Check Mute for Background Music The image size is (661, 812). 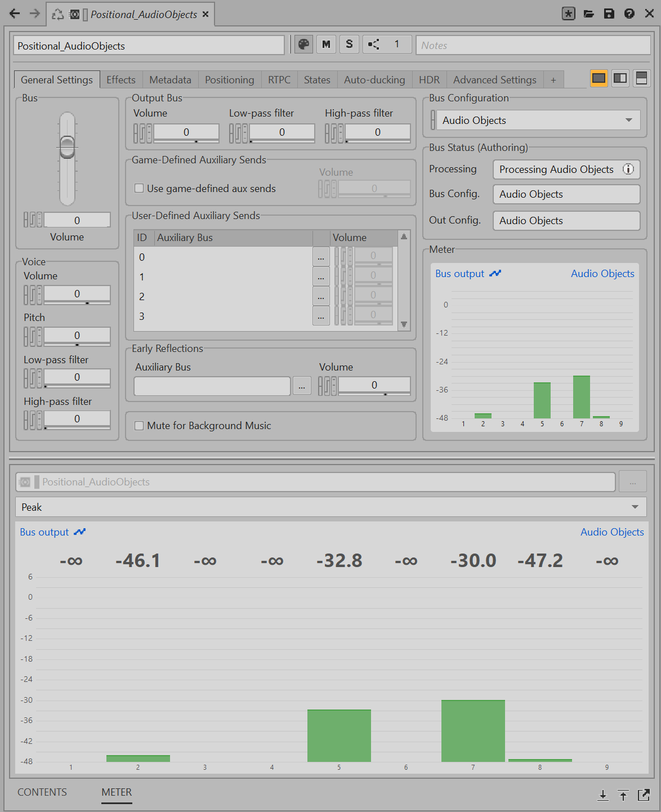[x=139, y=426]
